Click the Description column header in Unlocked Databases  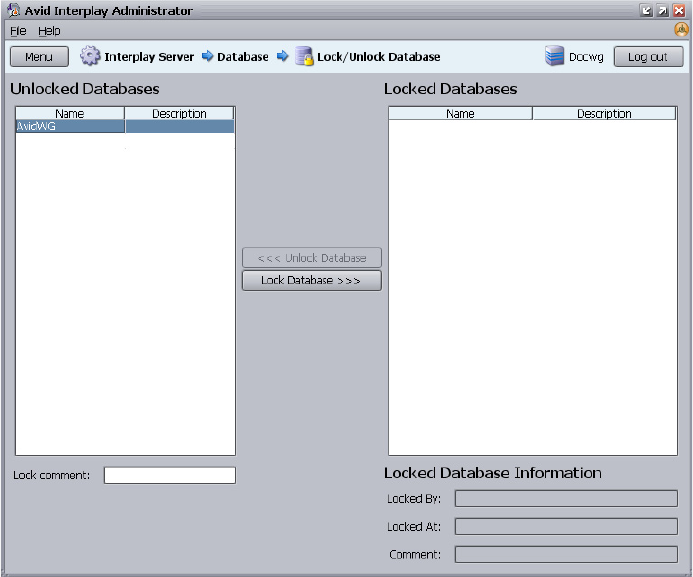tap(179, 114)
